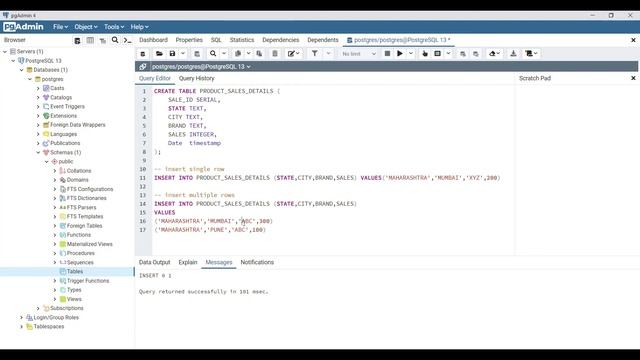Expand the Casts tree node
Viewport: 640px width, 360px height.
38,88
